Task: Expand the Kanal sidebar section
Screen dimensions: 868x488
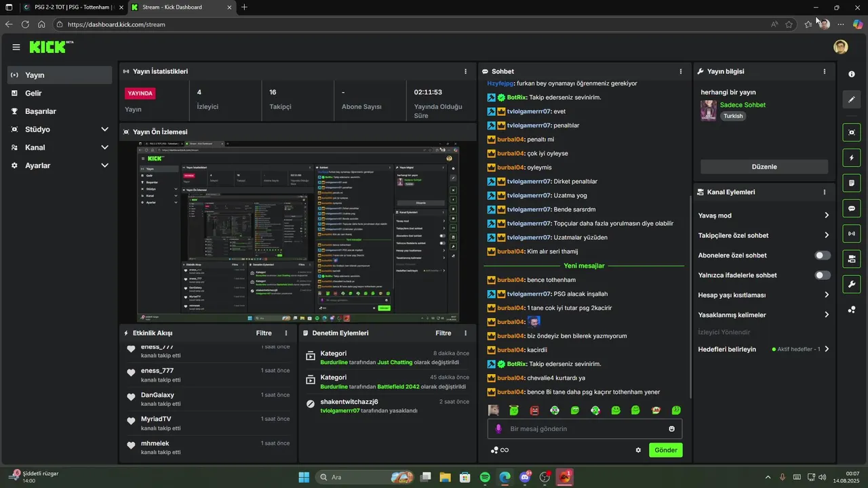Action: [60, 147]
